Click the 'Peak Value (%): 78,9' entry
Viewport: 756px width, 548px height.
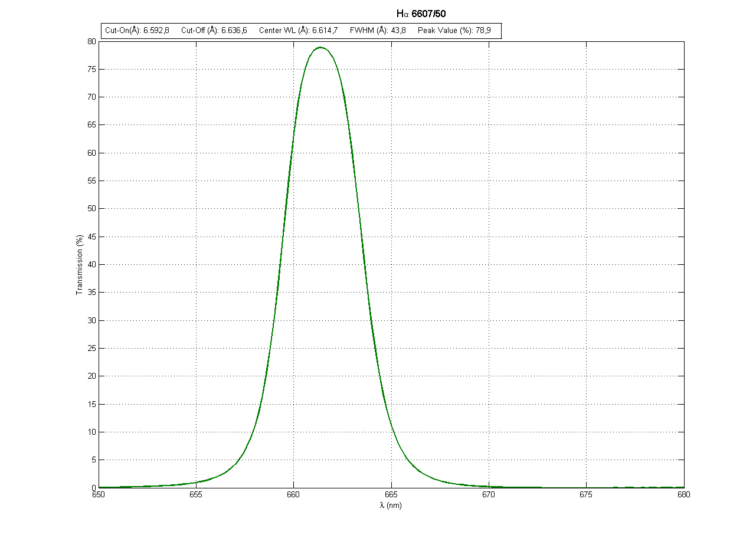454,31
